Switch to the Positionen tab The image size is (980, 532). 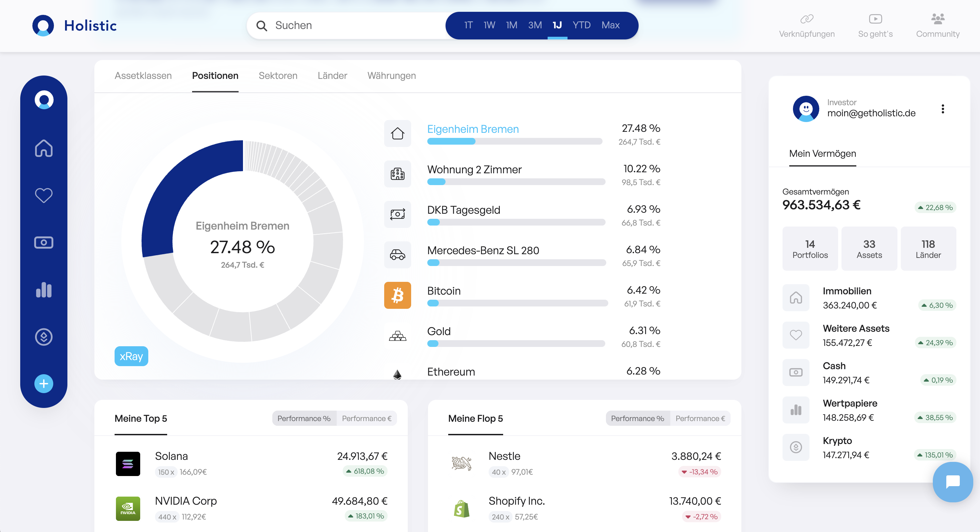215,76
